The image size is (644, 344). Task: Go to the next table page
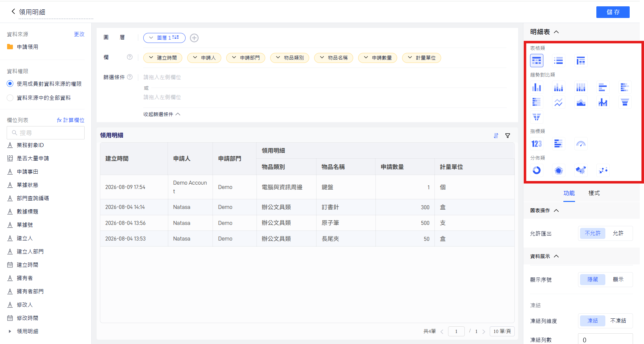point(484,332)
